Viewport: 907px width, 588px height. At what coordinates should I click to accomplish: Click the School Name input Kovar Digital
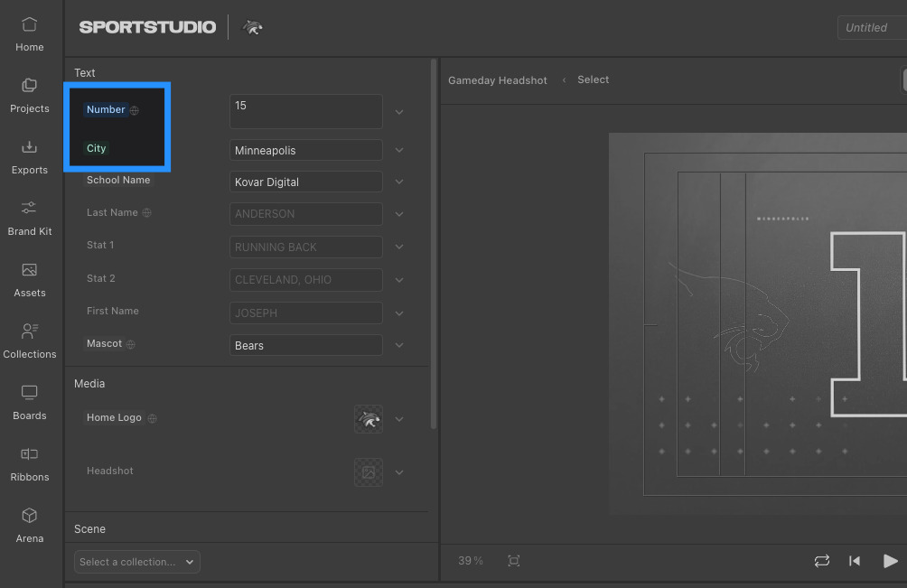(x=306, y=182)
